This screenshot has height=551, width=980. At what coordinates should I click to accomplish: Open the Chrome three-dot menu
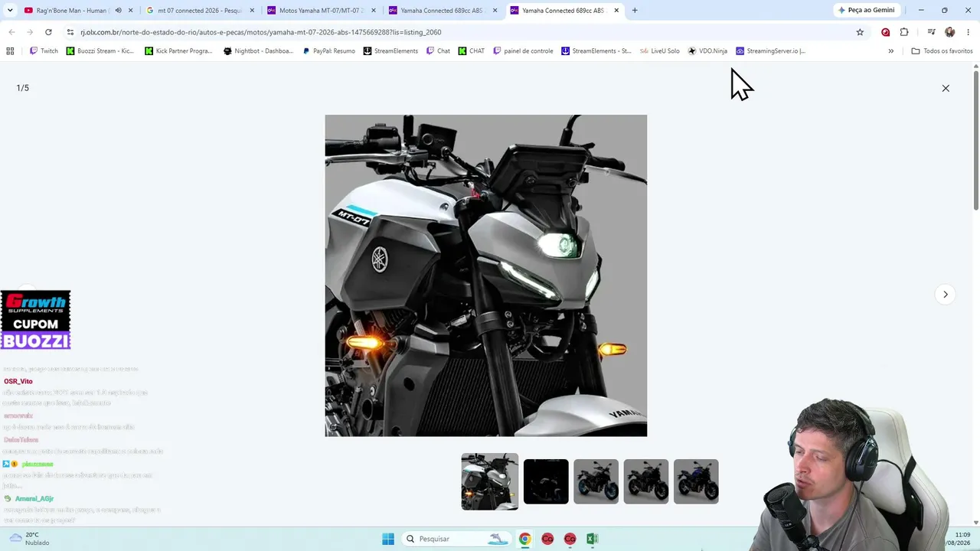point(969,32)
